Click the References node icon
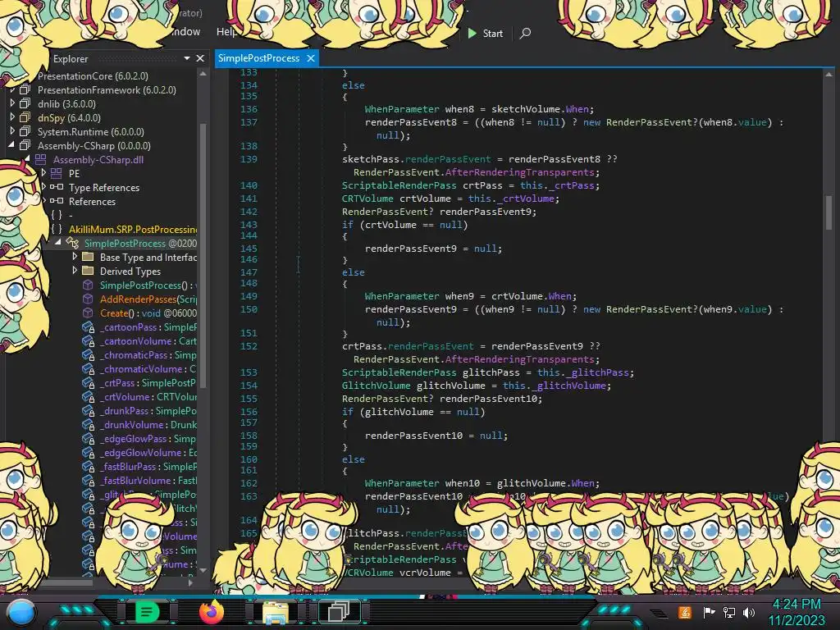This screenshot has height=630, width=840. [x=57, y=201]
